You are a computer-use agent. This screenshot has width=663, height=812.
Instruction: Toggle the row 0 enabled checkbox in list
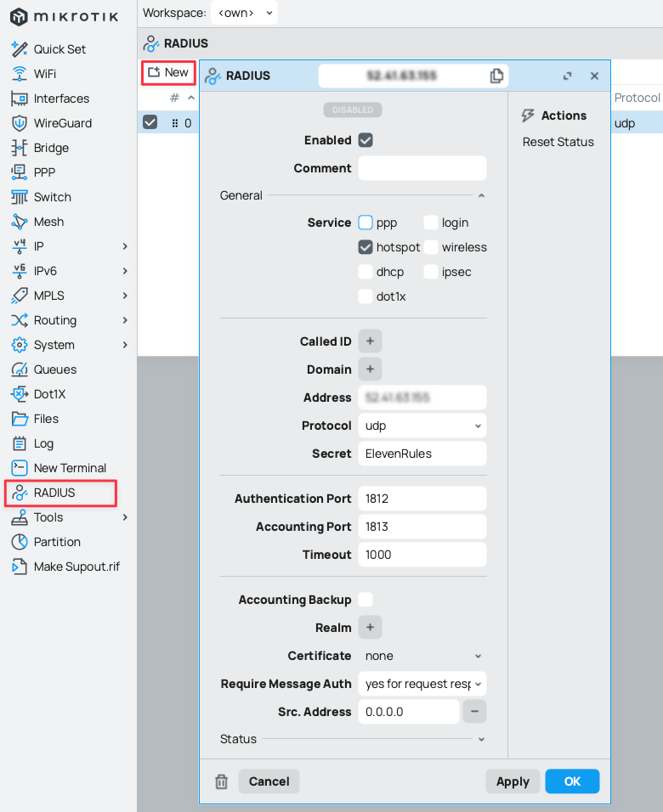point(150,122)
